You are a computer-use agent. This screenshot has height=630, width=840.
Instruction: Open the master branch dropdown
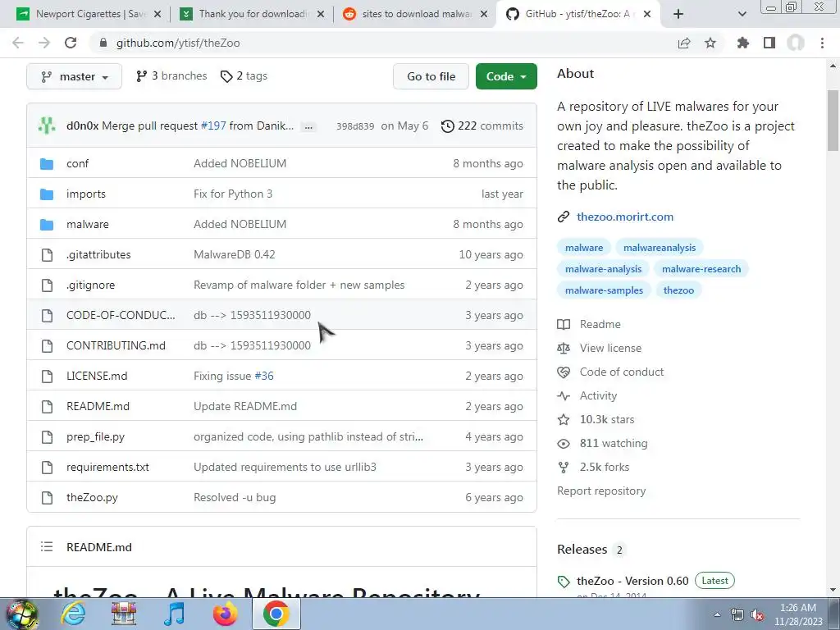[x=74, y=76]
